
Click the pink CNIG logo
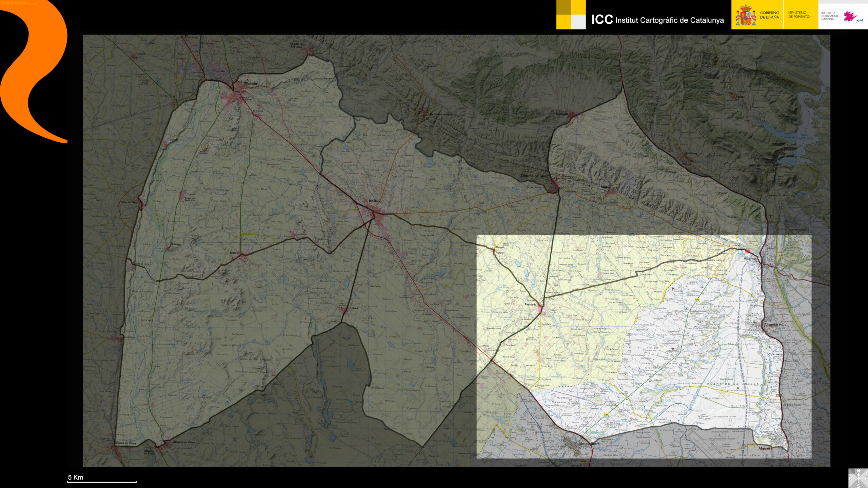pos(852,16)
